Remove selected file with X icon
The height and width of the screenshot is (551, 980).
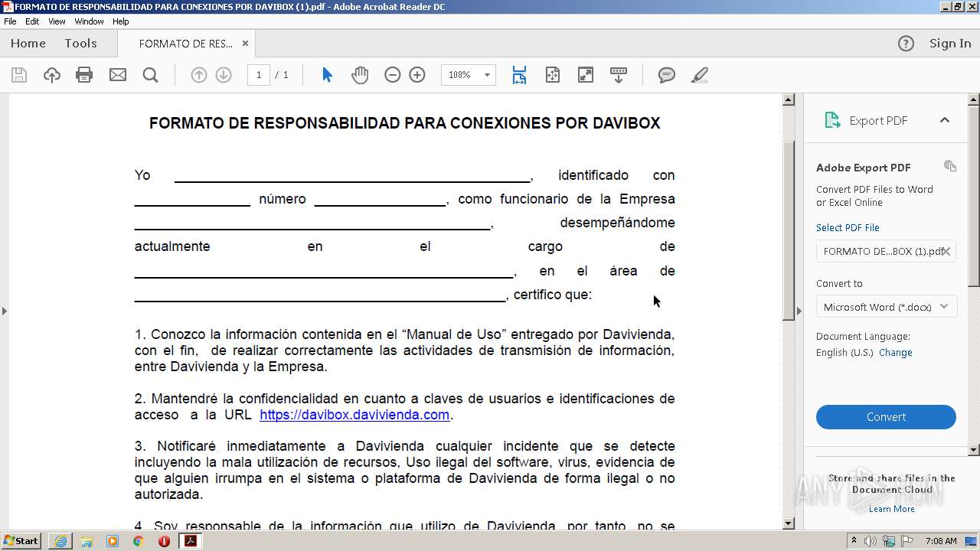(946, 251)
